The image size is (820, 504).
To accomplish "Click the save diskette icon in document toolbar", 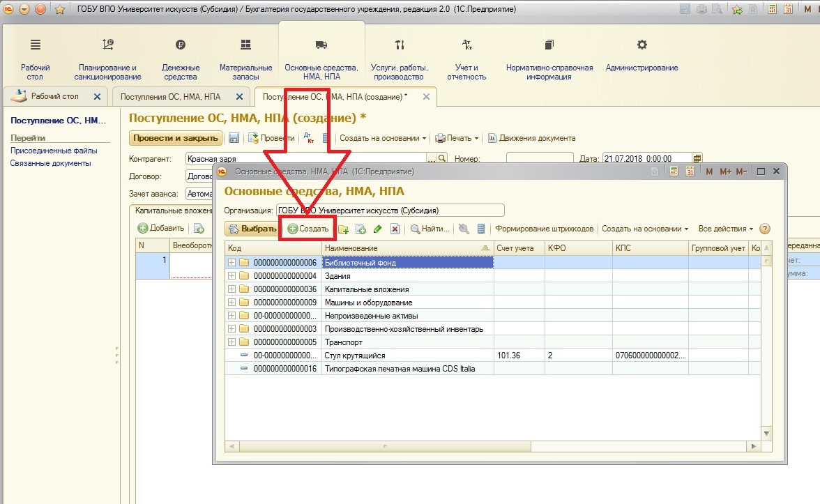I will point(234,138).
